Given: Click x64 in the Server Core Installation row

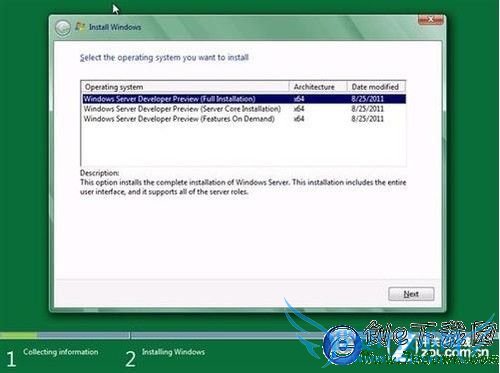Looking at the screenshot, I should tap(299, 109).
